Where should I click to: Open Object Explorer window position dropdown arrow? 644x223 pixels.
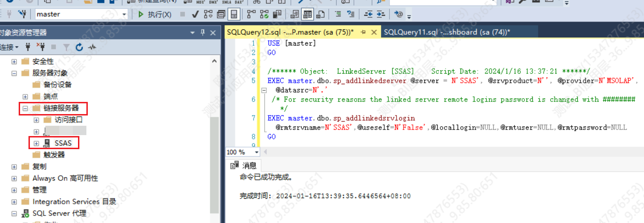[x=192, y=33]
